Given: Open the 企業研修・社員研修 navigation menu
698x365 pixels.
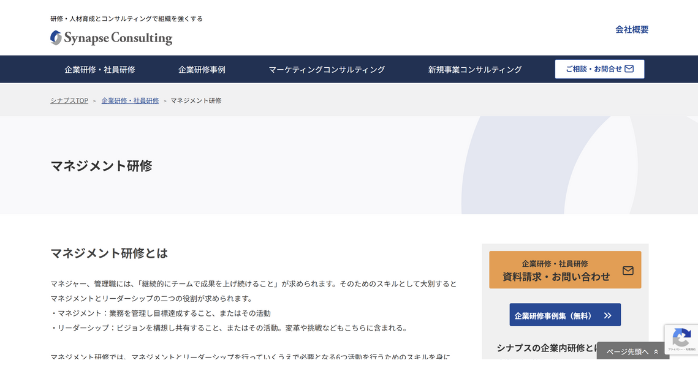Looking at the screenshot, I should coord(100,69).
